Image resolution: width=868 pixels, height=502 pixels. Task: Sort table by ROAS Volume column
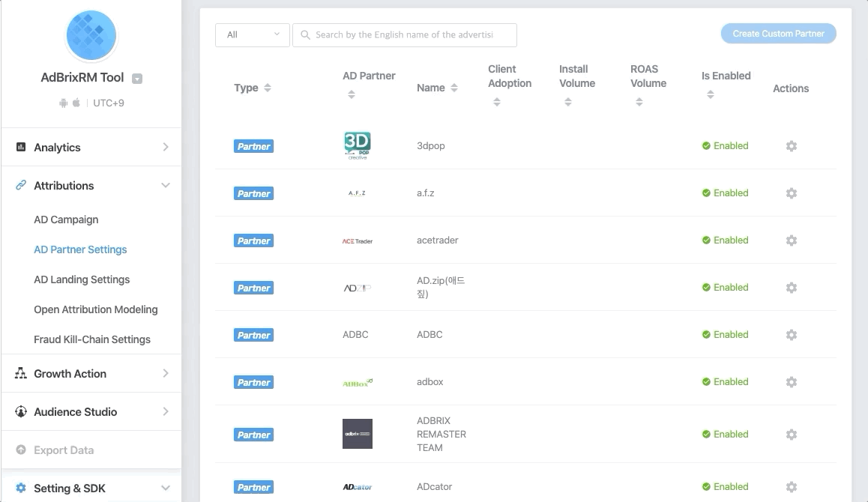coord(639,102)
